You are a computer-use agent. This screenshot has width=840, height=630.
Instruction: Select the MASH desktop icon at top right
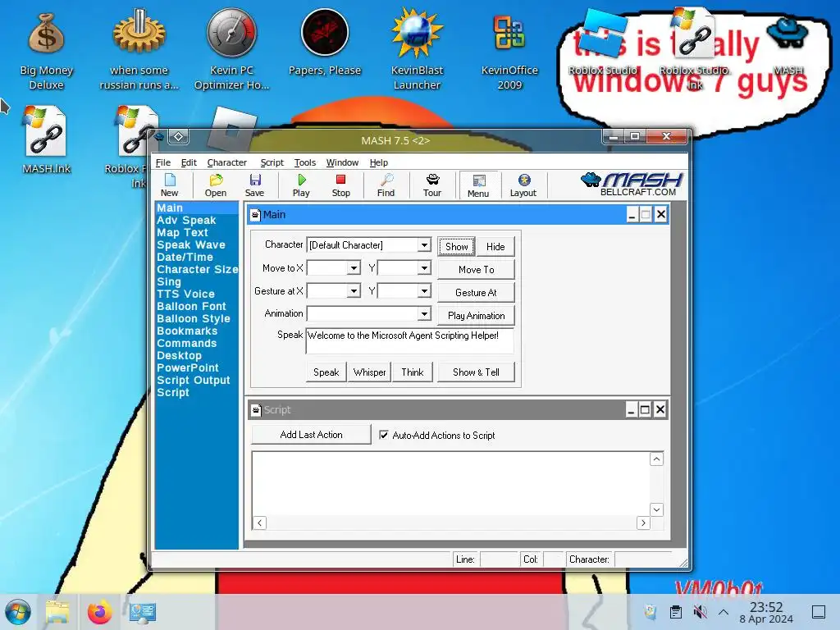point(787,46)
